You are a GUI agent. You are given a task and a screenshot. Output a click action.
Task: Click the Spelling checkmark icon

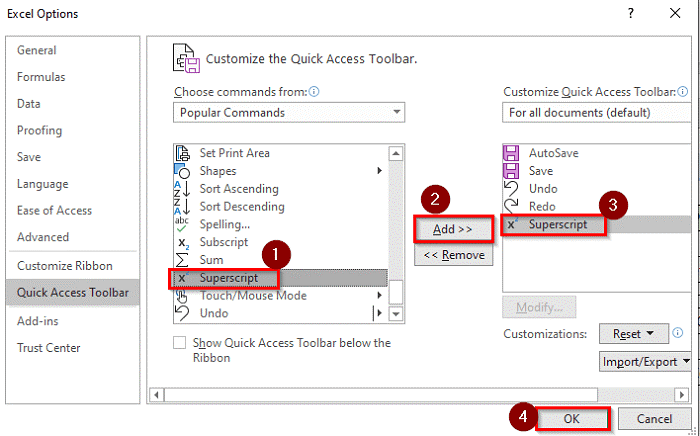pyautogui.click(x=182, y=224)
